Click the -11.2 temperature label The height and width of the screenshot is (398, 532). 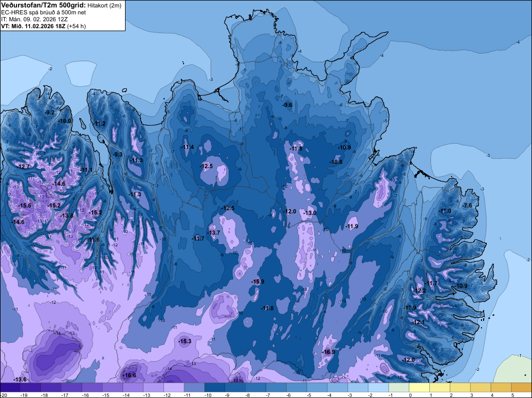coord(99,123)
